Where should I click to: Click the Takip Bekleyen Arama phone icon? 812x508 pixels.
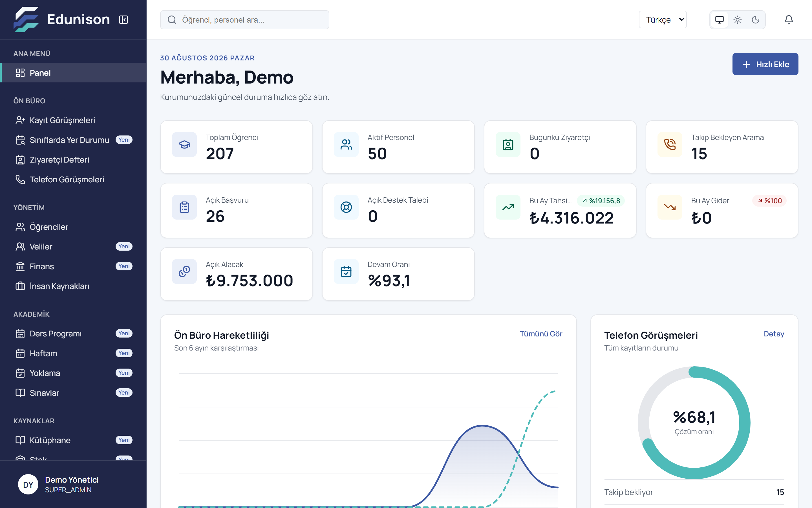670,144
